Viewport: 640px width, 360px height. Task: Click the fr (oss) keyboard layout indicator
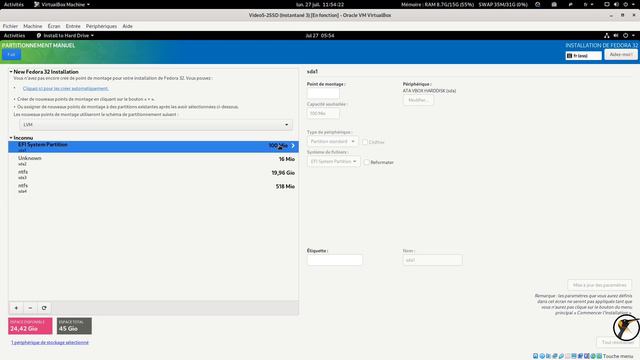[x=584, y=56]
